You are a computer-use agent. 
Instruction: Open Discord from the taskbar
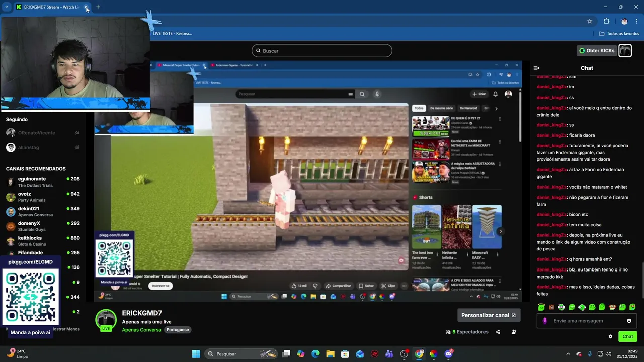(448, 354)
